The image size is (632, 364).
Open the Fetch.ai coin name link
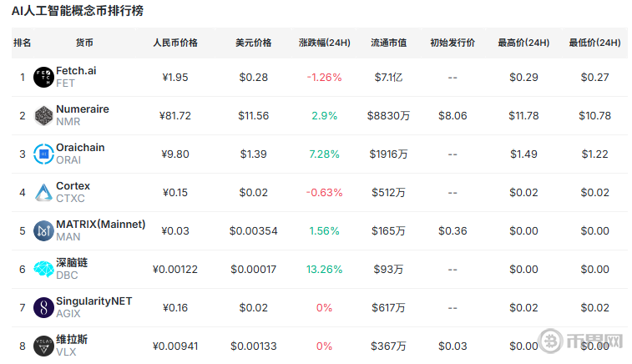tap(76, 71)
